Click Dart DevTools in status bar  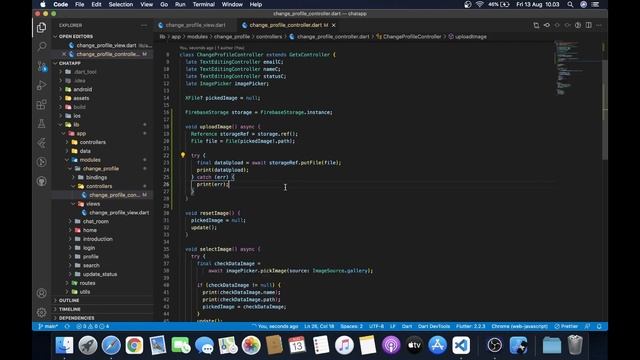[x=433, y=327]
